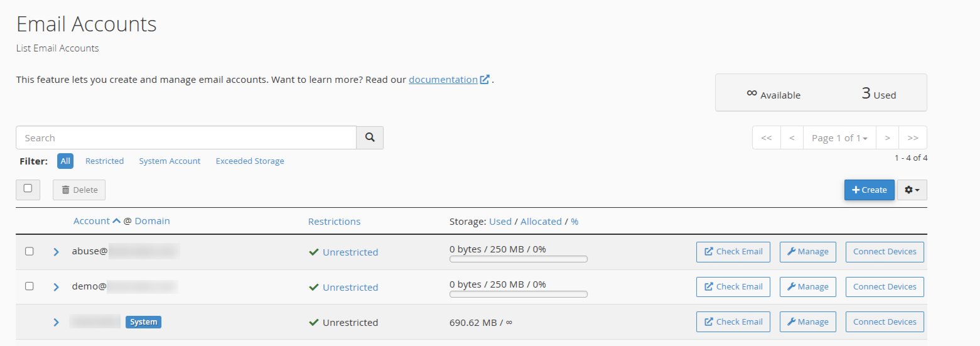Click the previous page arrow
Image resolution: width=980 pixels, height=346 pixels.
tap(792, 138)
